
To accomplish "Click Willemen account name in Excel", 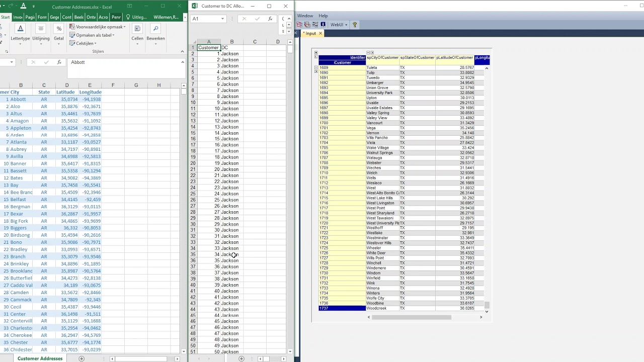I will 166,17.
